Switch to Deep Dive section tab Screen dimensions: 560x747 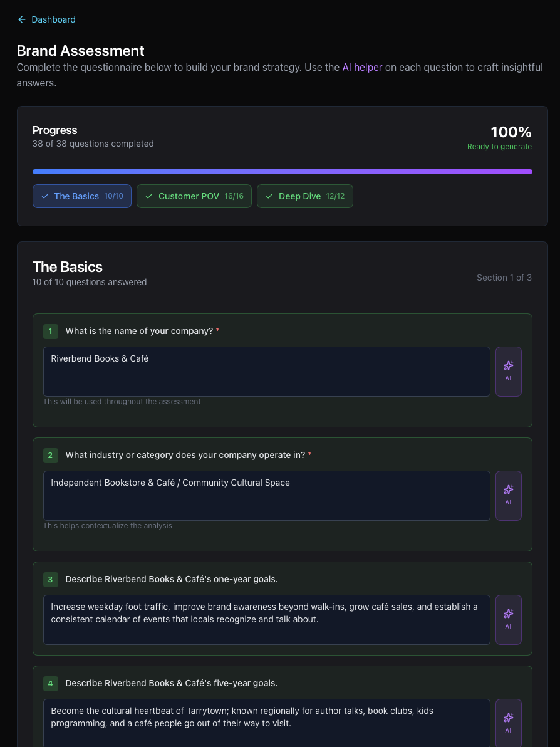click(305, 196)
